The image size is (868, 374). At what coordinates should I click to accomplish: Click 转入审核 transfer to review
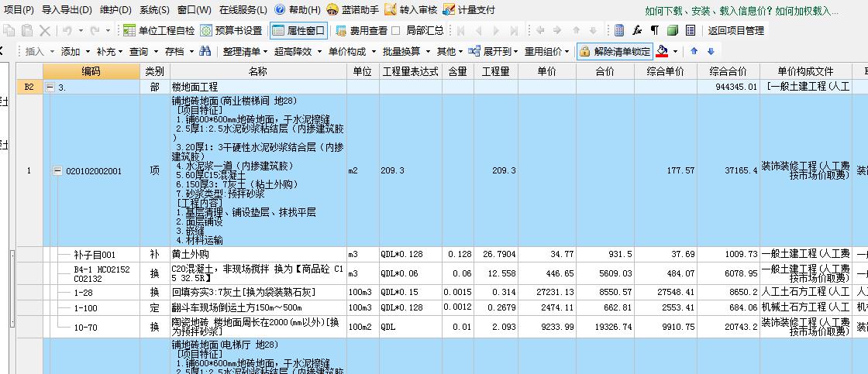pos(411,9)
